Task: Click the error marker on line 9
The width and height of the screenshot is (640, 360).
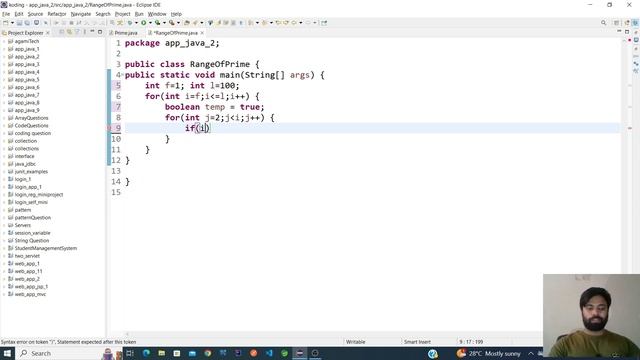Action: click(x=109, y=128)
